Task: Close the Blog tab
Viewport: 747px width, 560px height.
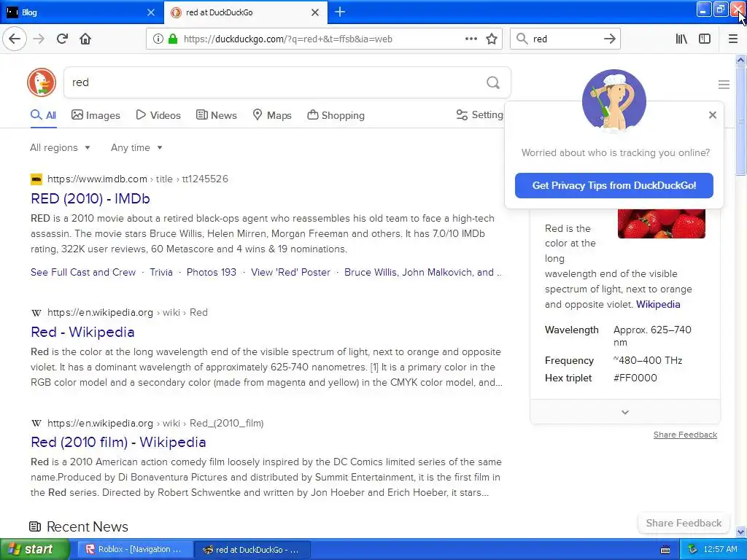Action: pos(150,12)
